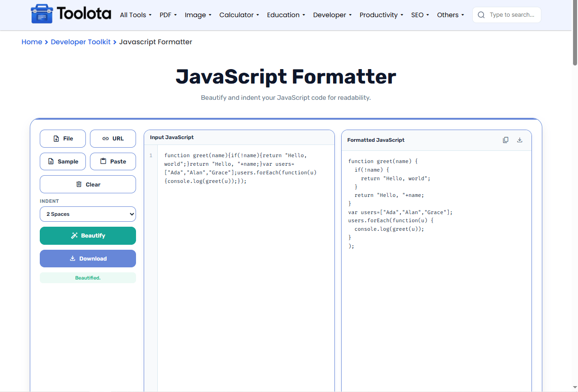Click the Paste button
The width and height of the screenshot is (578, 392).
point(113,162)
